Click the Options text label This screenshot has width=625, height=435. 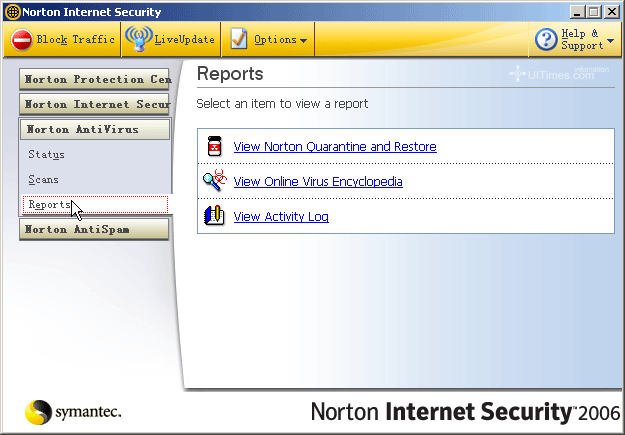(275, 40)
